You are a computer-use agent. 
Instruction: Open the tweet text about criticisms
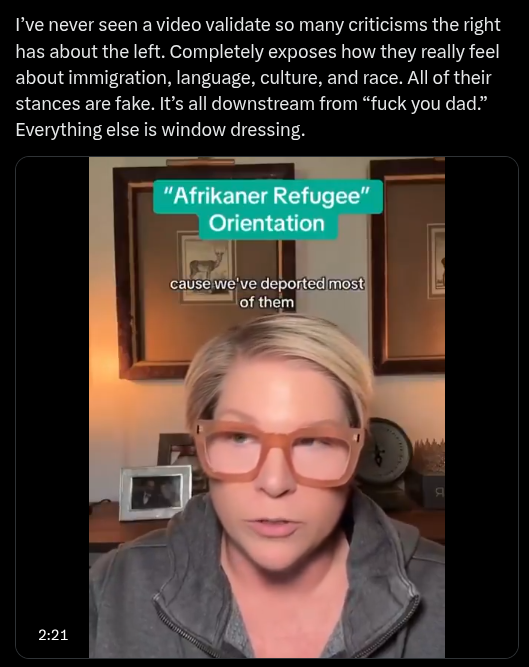coord(258,77)
